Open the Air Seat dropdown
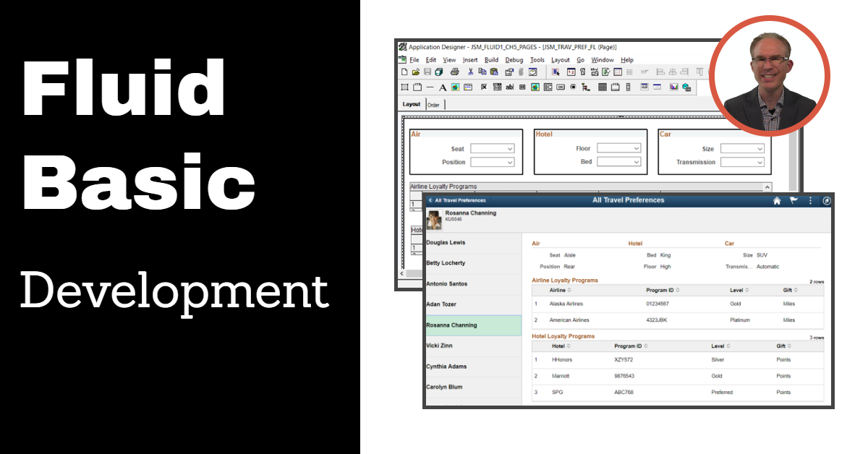 coord(492,149)
